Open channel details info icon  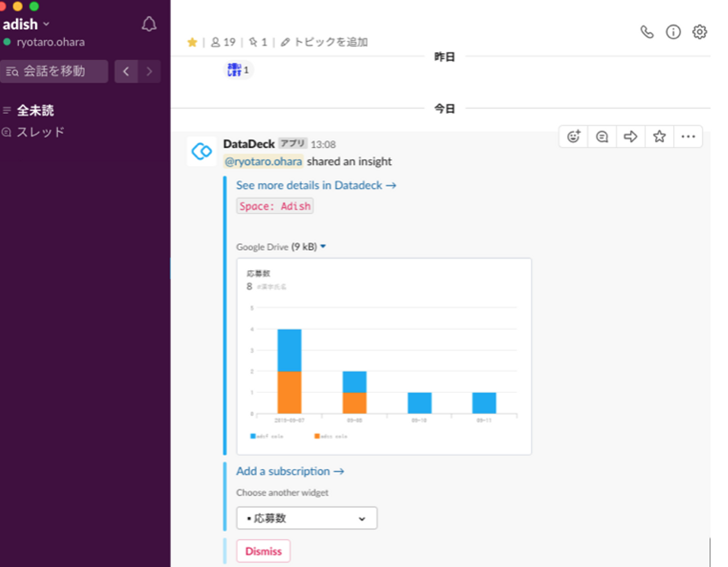pos(673,32)
